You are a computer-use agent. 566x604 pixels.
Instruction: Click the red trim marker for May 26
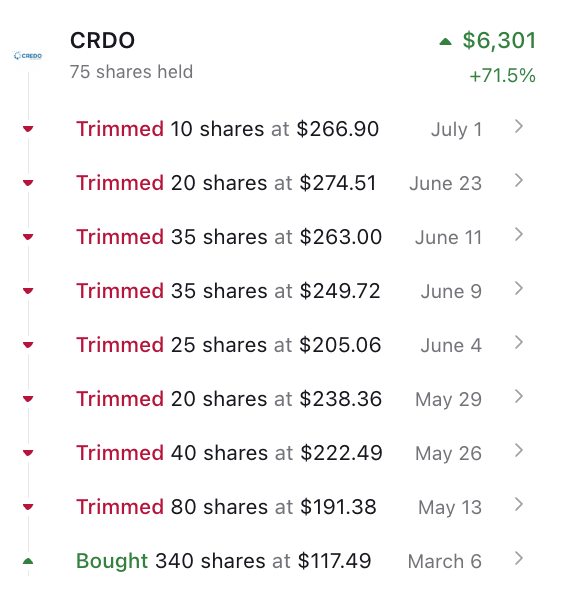28,453
